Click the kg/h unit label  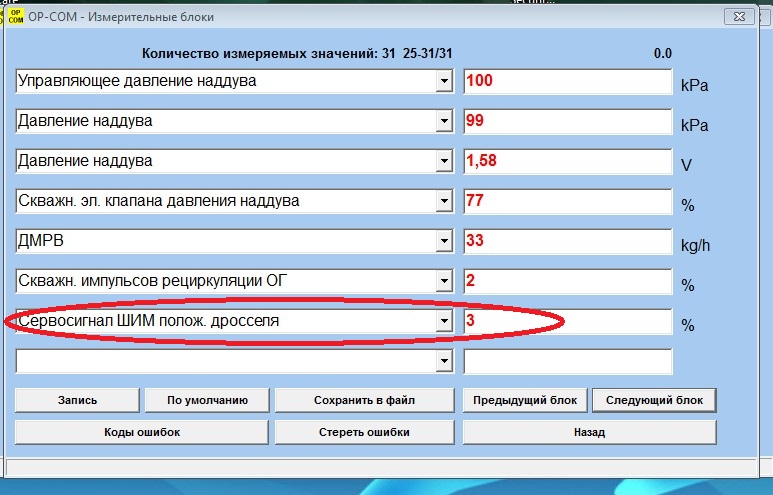[696, 245]
